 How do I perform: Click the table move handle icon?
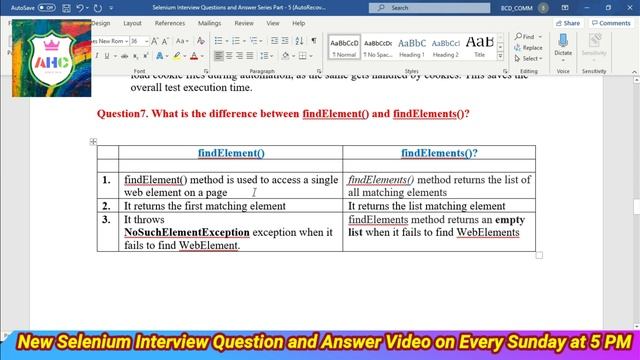(93, 142)
